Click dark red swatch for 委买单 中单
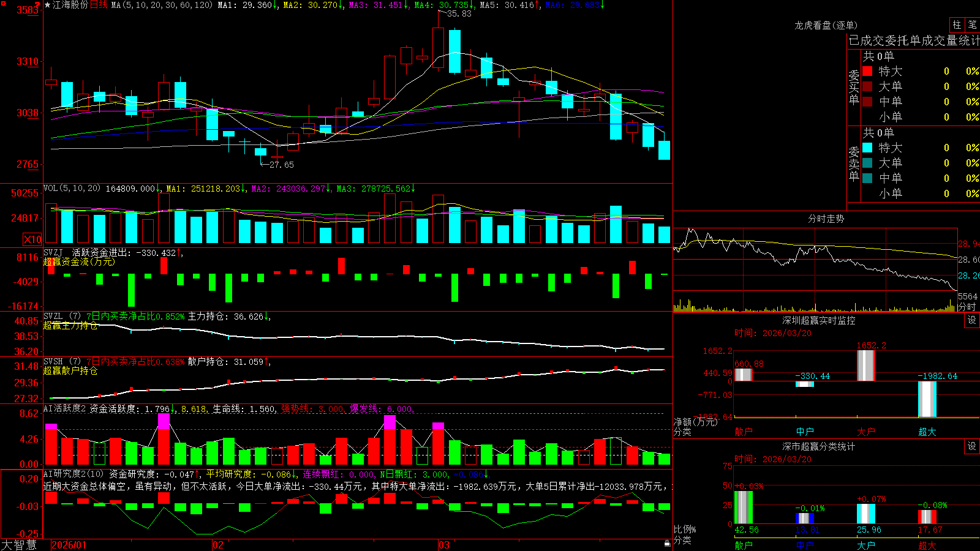 pyautogui.click(x=867, y=102)
